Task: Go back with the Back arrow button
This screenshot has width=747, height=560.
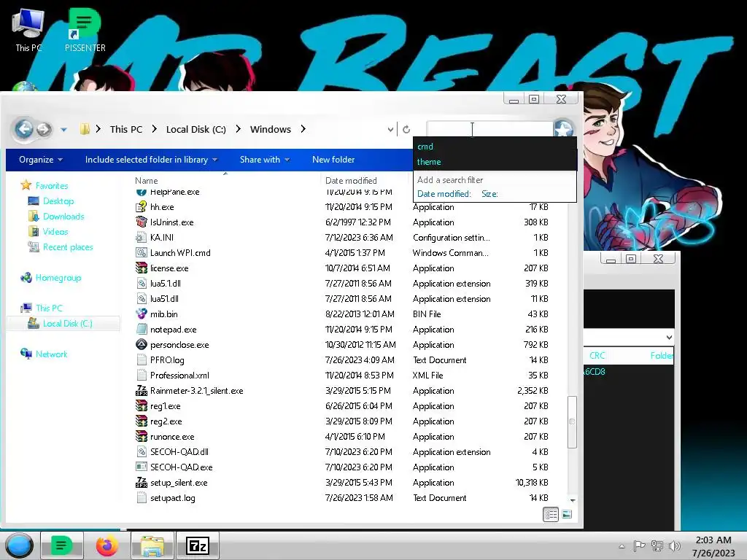Action: click(x=24, y=129)
